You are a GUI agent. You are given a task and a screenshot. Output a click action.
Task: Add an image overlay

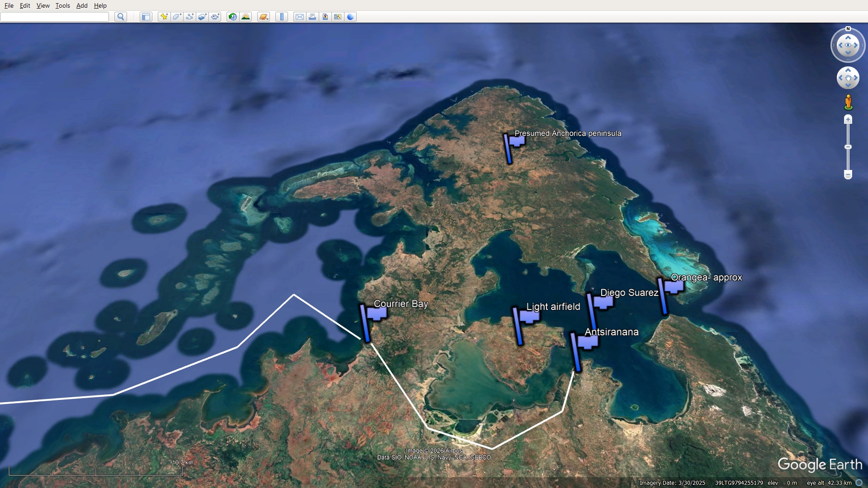point(203,17)
